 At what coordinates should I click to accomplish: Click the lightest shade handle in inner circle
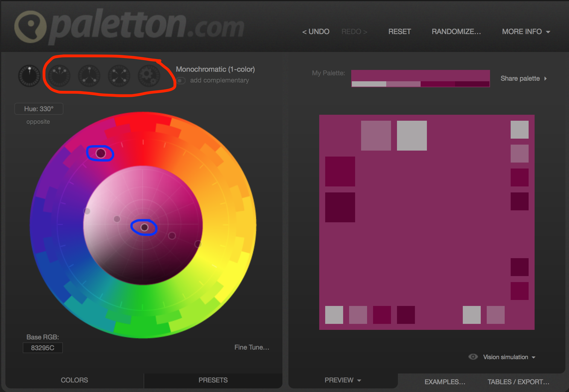[x=87, y=211]
